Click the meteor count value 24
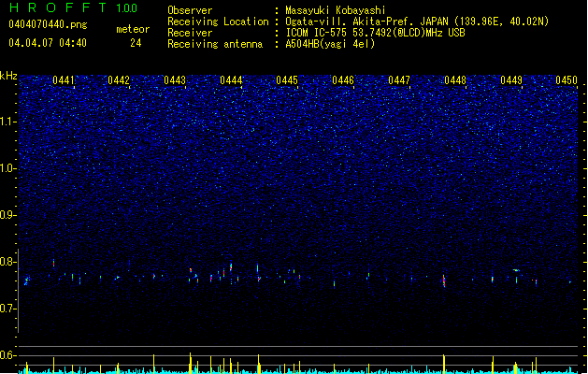Image resolution: width=588 pixels, height=374 pixels. pyautogui.click(x=136, y=43)
